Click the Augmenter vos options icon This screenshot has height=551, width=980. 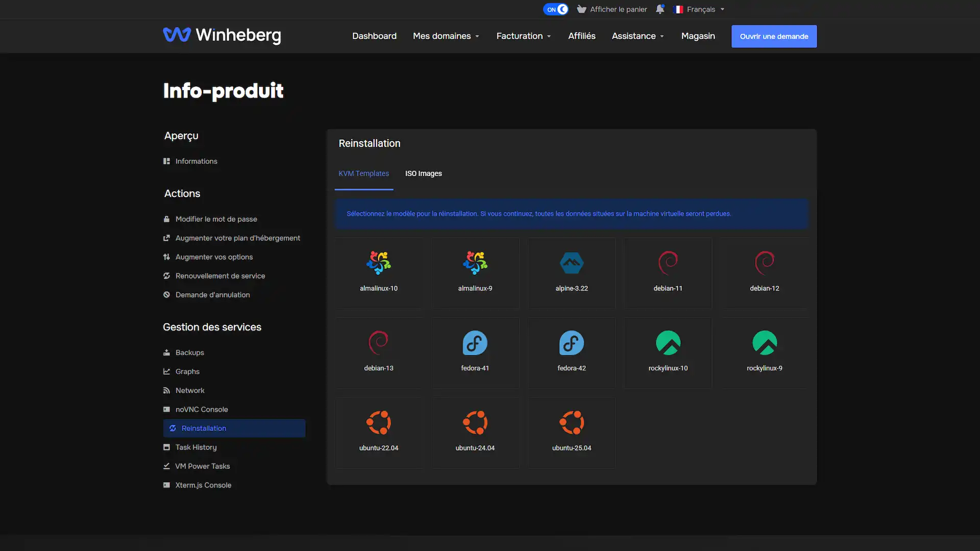coord(166,257)
